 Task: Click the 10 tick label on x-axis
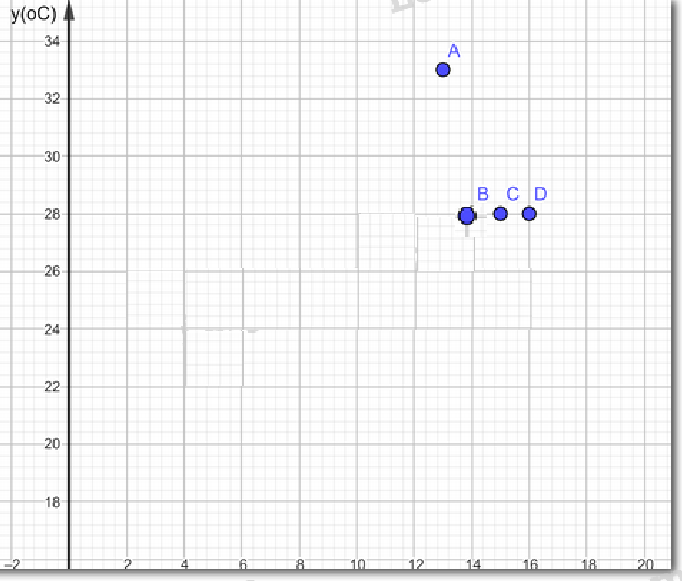[x=357, y=564]
